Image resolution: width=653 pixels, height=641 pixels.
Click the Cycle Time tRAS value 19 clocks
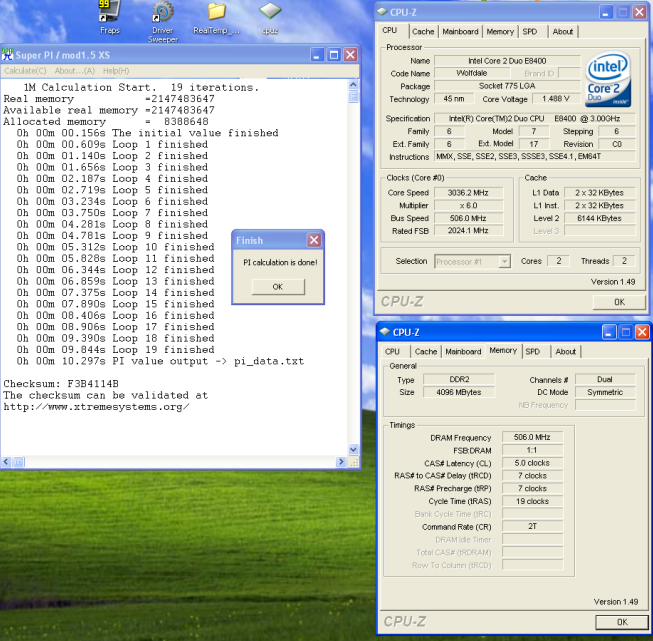(532, 501)
